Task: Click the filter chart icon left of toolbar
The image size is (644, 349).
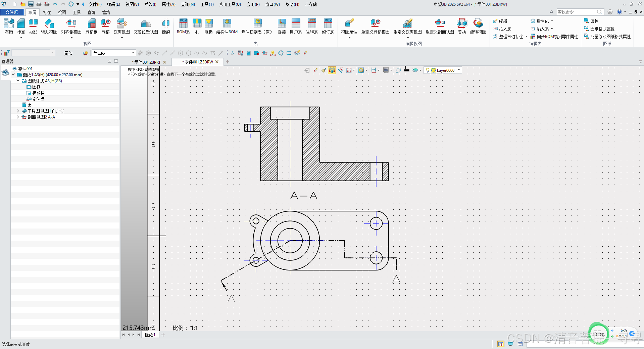Action: (7, 53)
